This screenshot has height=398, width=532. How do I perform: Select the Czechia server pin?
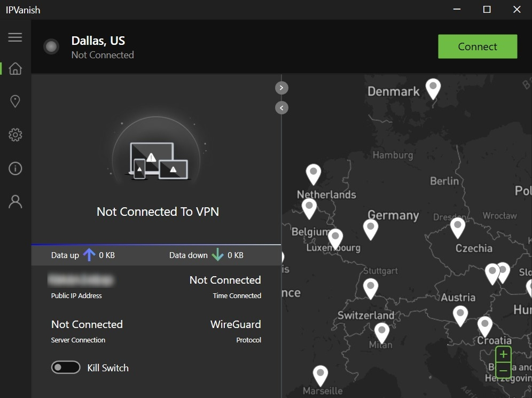coord(458,228)
